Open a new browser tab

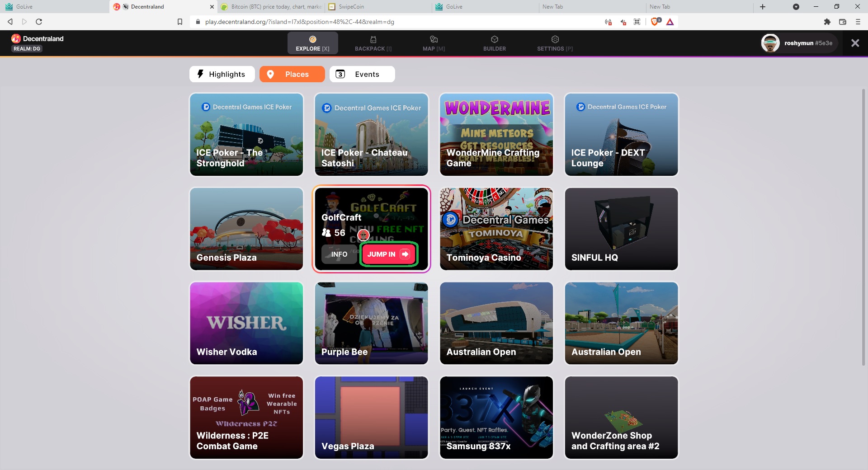(763, 7)
